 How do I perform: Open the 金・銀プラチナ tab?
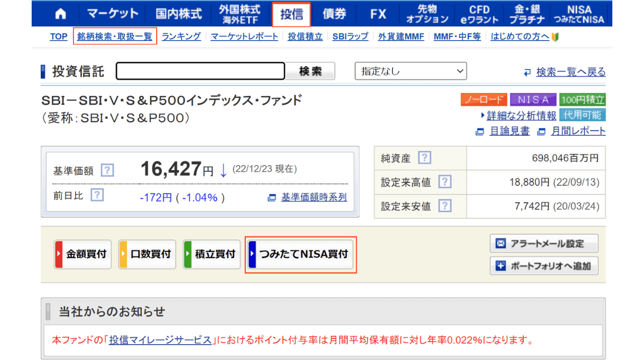[527, 14]
